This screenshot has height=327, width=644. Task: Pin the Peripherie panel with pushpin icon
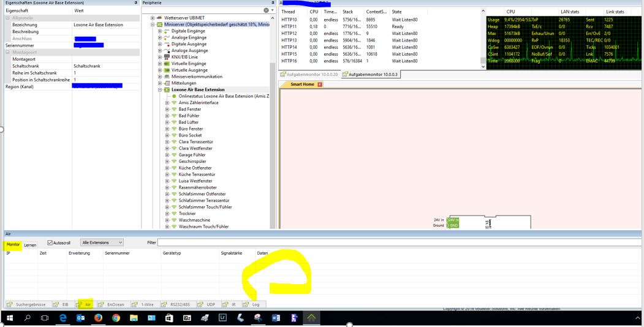click(x=273, y=3)
